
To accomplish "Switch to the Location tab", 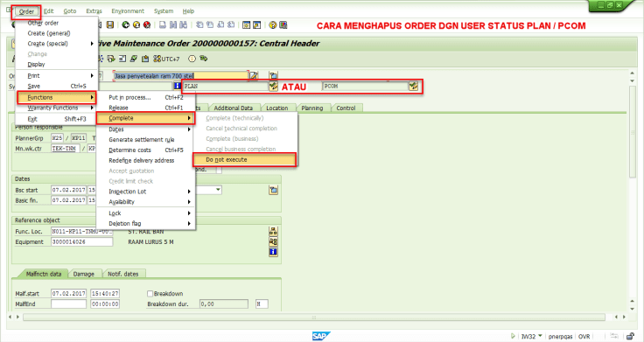I will click(x=277, y=108).
